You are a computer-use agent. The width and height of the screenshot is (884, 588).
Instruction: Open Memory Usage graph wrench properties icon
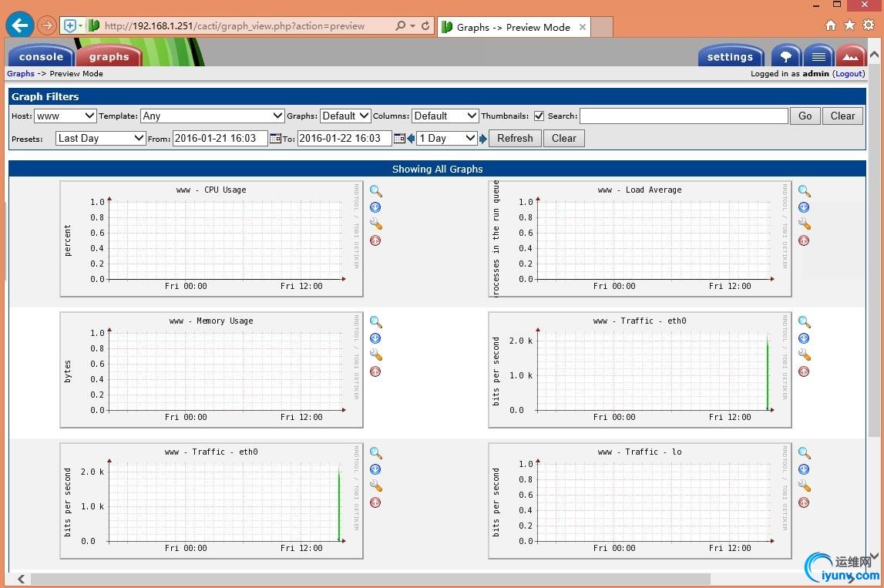(x=375, y=354)
